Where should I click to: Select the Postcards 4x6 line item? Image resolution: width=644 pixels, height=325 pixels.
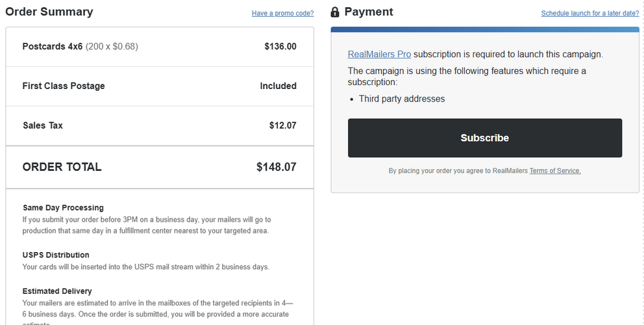click(159, 47)
